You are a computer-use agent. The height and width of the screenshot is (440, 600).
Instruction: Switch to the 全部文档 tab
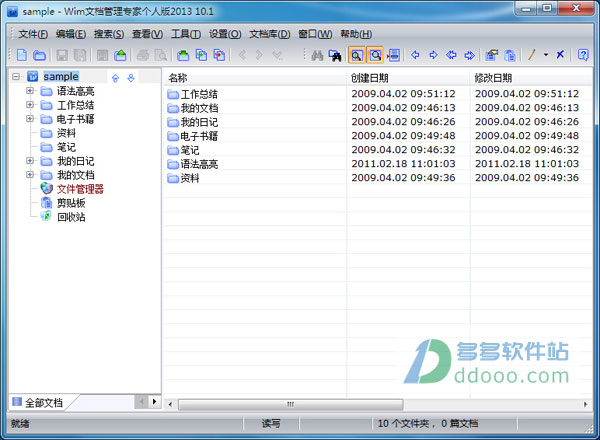click(x=44, y=403)
